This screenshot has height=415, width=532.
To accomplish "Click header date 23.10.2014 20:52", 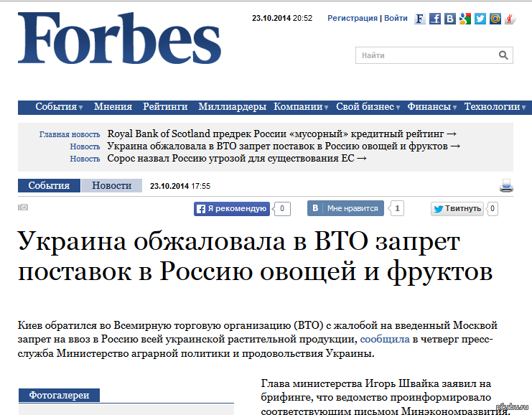I will tap(282, 19).
